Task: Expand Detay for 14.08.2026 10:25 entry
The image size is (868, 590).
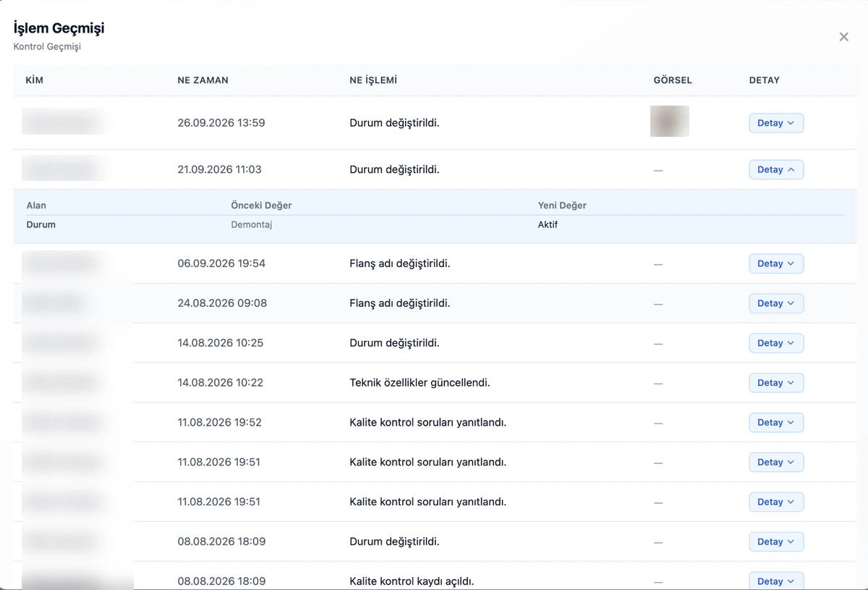Action: coord(776,343)
